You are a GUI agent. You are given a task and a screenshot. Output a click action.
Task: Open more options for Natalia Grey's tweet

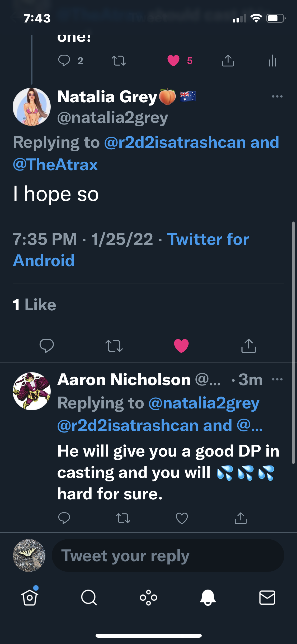point(277,96)
